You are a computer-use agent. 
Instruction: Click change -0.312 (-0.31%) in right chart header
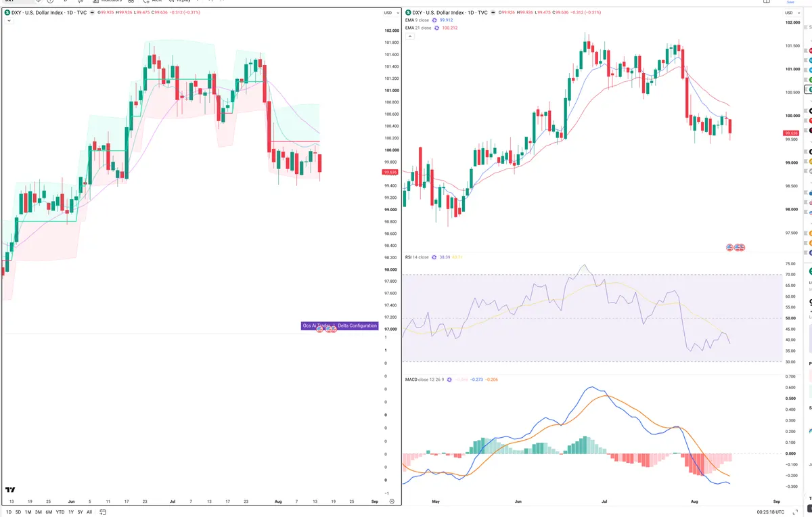tap(586, 13)
